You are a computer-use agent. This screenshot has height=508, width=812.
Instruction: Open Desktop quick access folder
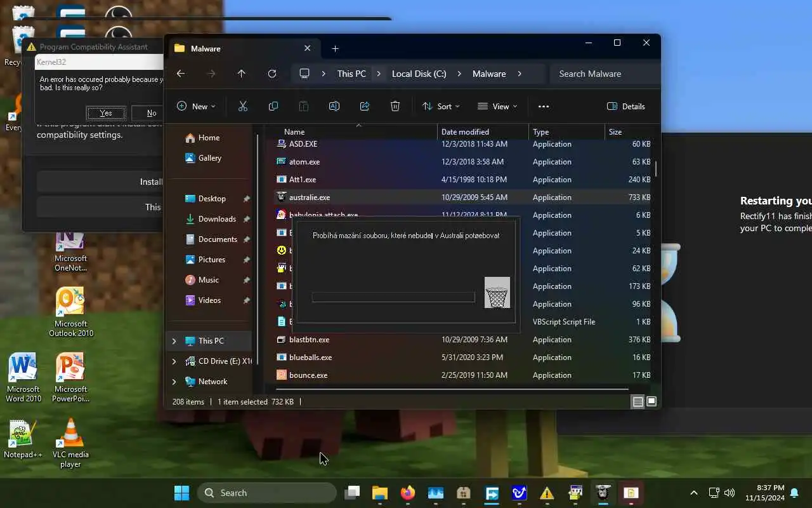212,199
